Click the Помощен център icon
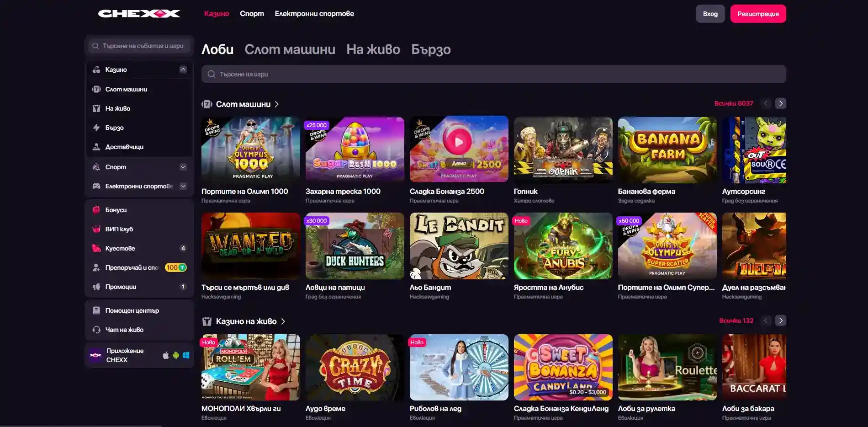The height and width of the screenshot is (427, 868). (96, 310)
